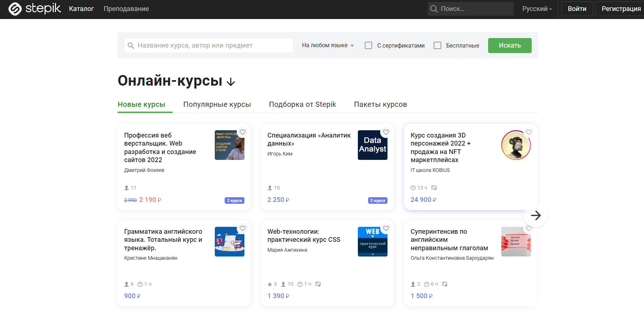Open 'Профессия веб верстальщик' course title
The image size is (644, 315).
[x=160, y=147]
